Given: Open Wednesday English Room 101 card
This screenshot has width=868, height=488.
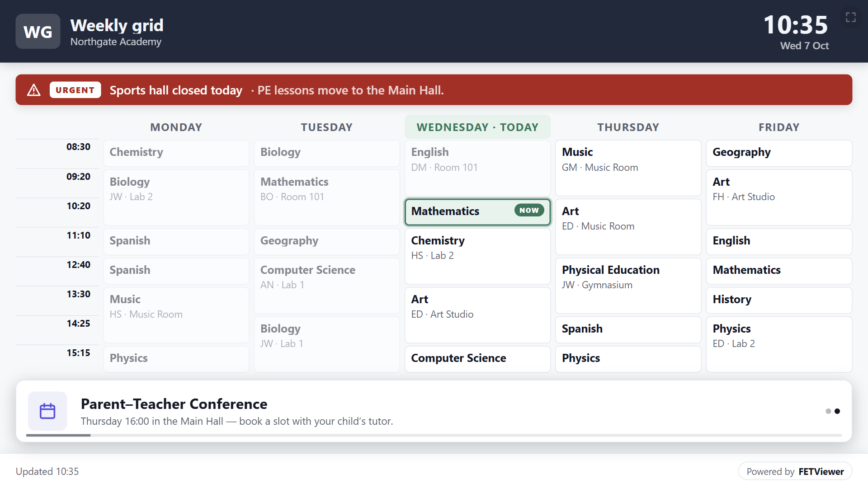Looking at the screenshot, I should [477, 168].
